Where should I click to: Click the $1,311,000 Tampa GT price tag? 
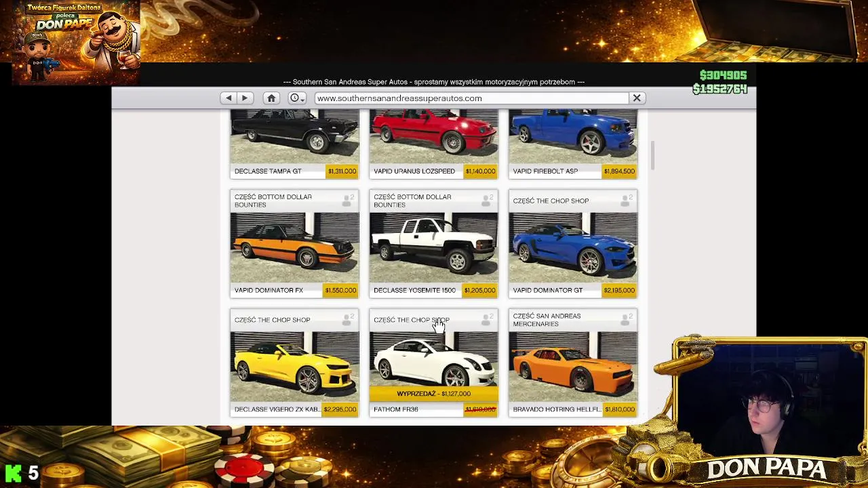(342, 171)
